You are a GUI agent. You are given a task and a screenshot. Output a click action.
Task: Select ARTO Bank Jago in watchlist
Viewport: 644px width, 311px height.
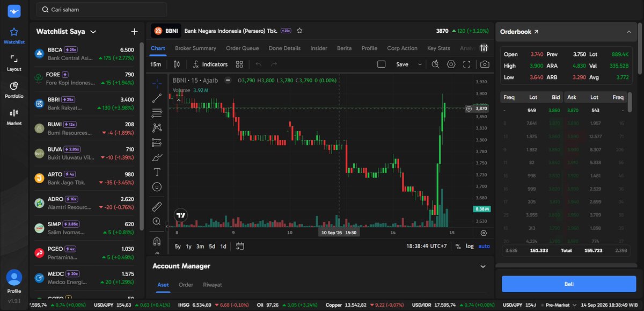(x=84, y=178)
